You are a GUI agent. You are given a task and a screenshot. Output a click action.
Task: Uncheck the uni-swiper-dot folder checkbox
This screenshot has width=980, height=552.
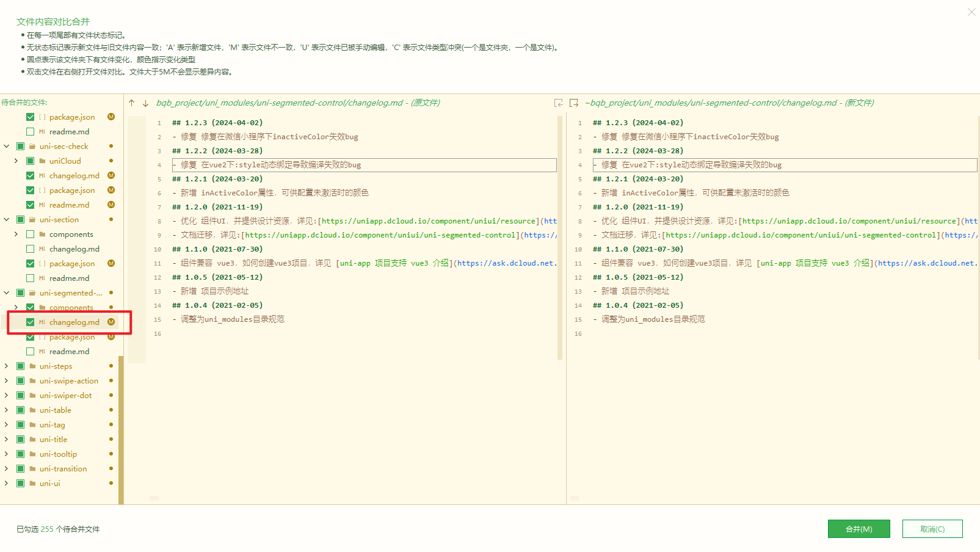20,396
